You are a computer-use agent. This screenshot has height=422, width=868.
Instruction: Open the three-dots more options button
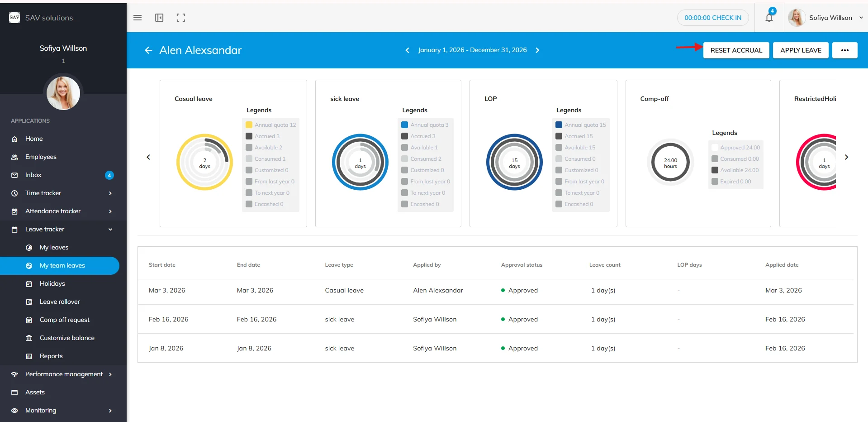point(844,50)
